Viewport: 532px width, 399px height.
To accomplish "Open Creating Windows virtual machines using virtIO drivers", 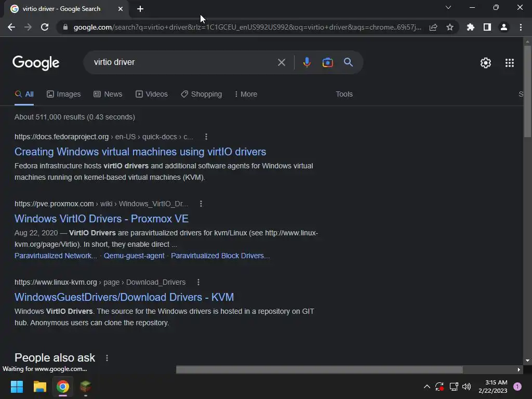I will 140,152.
